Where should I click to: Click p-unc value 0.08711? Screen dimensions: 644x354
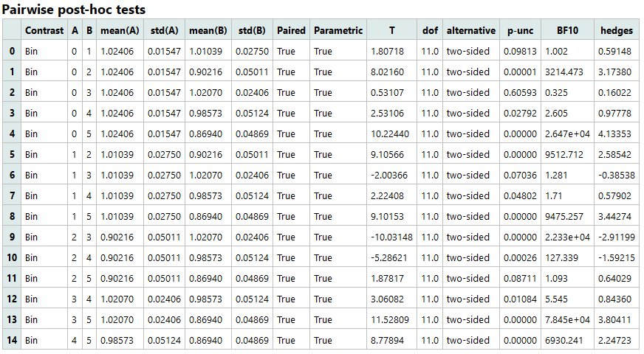tap(520, 279)
